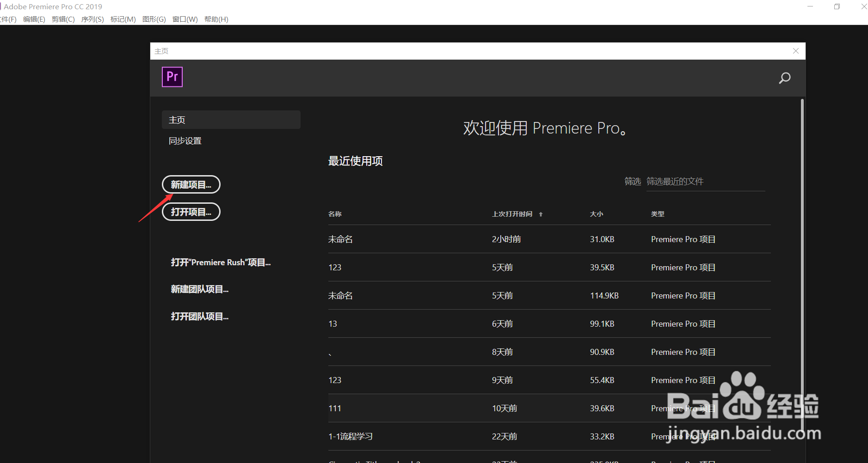This screenshot has height=463, width=868.
Task: Open the 序列(S) menu
Action: pos(92,19)
